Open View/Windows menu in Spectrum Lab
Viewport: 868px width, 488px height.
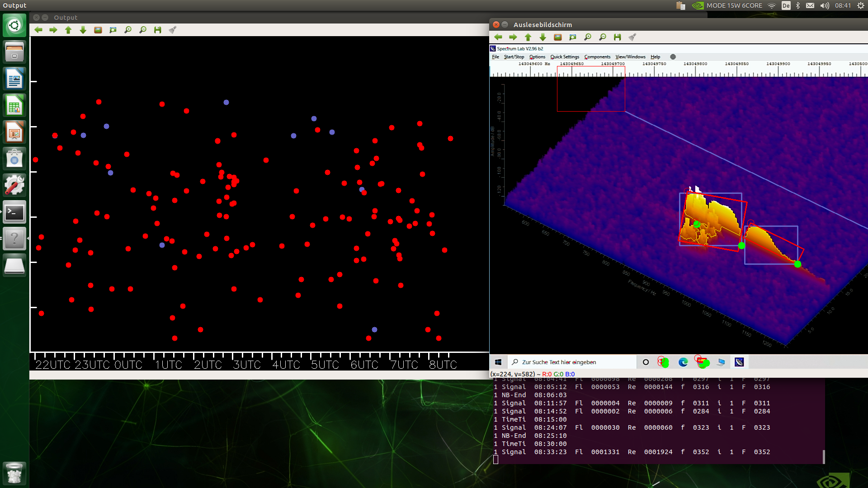point(630,57)
